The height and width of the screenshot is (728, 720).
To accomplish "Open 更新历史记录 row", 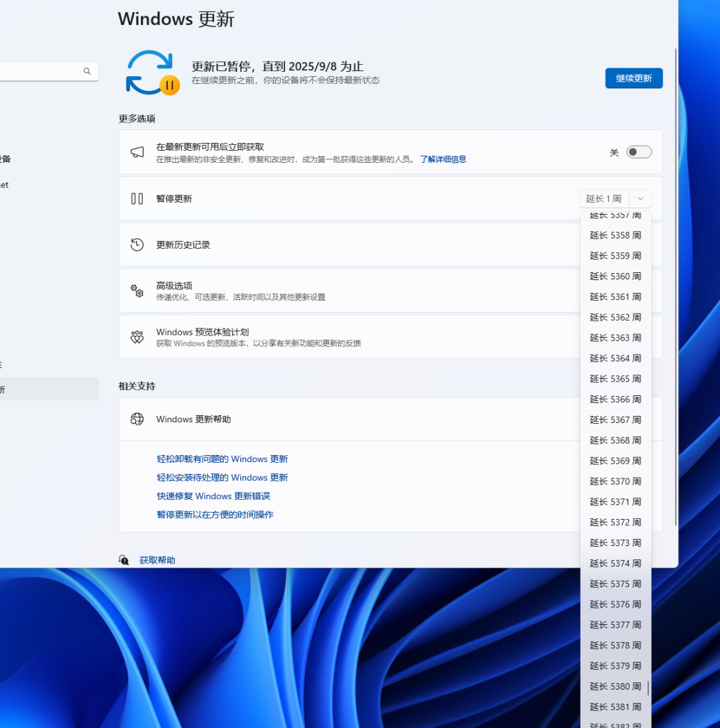I will 349,245.
